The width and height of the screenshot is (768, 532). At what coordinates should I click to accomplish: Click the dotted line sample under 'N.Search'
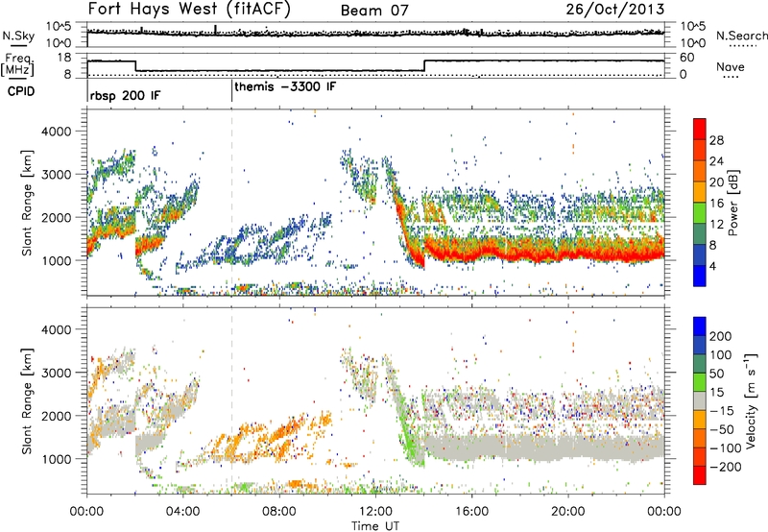click(742, 46)
